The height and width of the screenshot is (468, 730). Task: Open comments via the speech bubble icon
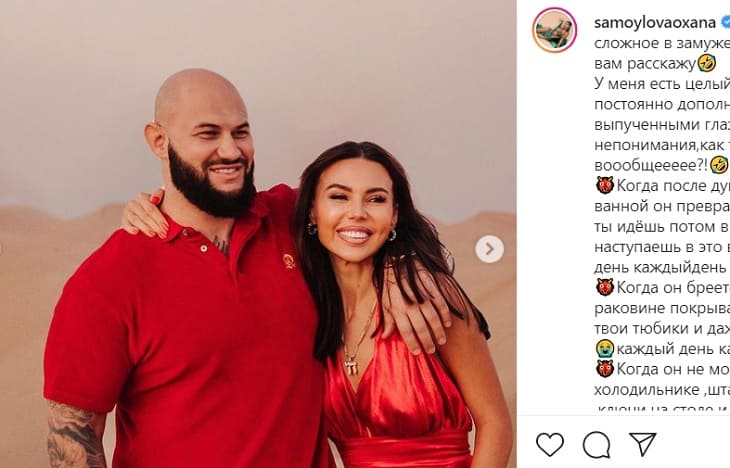coord(596,443)
